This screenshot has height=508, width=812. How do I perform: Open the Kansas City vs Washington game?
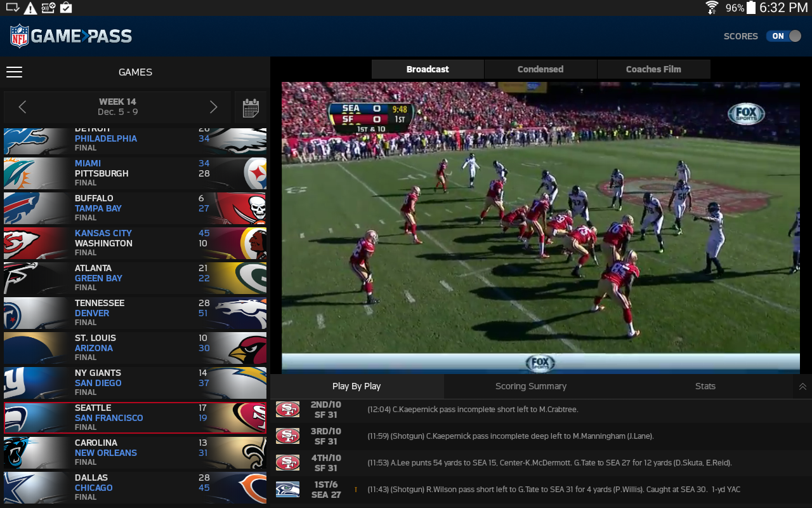(135, 243)
